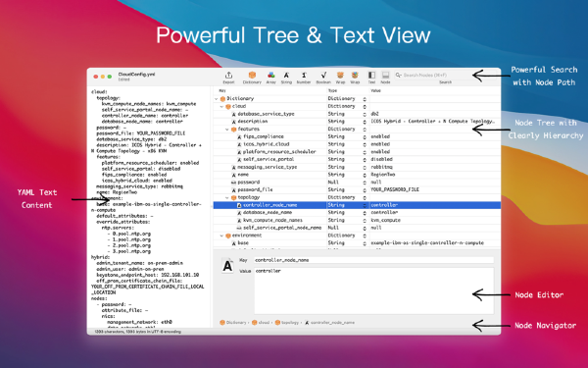Click the 'rabbitmq' value cell
Image resolution: width=588 pixels, height=368 pixels.
pos(382,167)
